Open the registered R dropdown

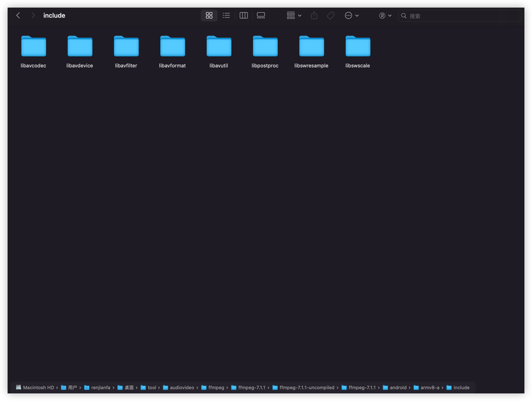(385, 16)
